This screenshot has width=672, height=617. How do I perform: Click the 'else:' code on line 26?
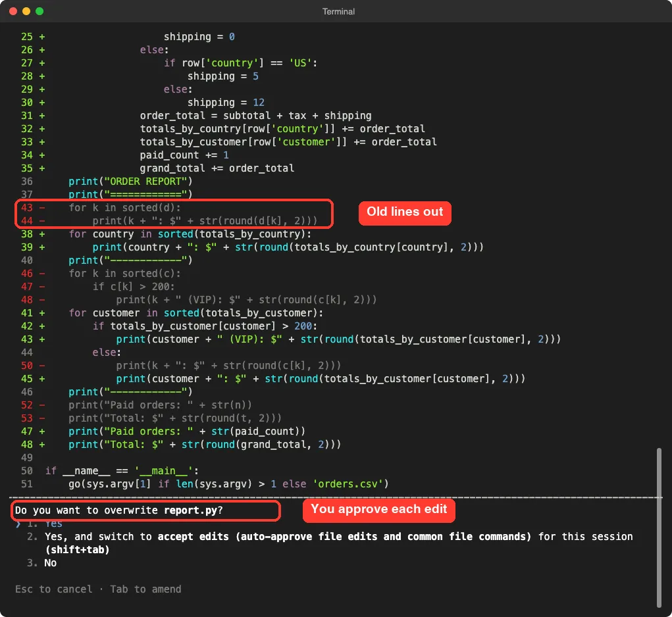[154, 50]
